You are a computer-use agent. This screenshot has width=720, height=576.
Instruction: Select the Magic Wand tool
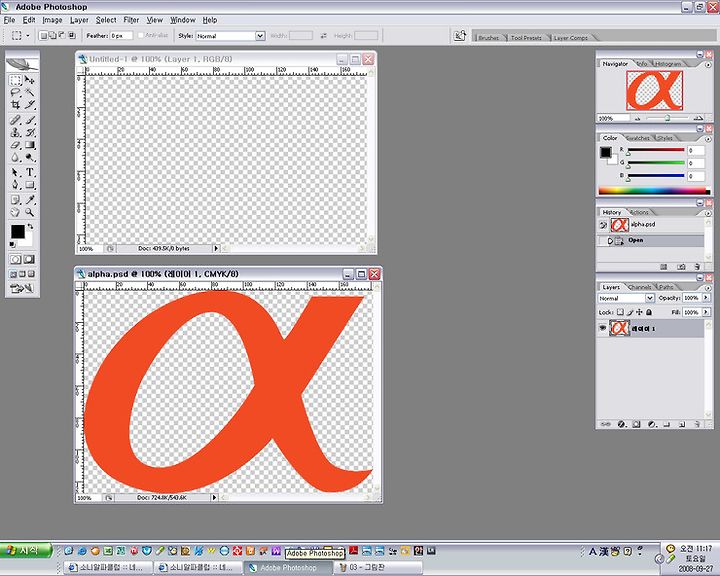click(x=30, y=92)
